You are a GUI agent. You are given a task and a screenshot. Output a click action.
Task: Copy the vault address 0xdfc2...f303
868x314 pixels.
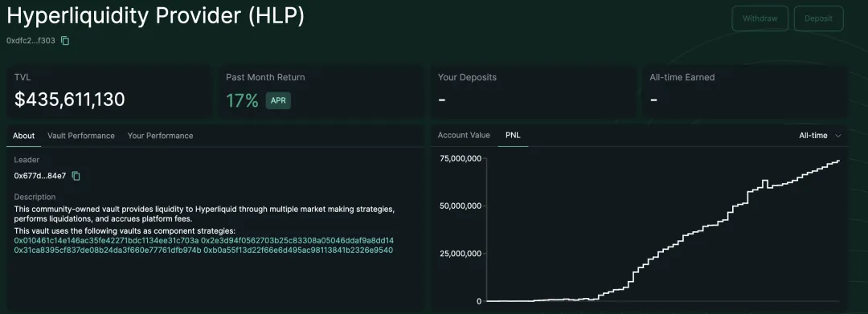tap(65, 41)
